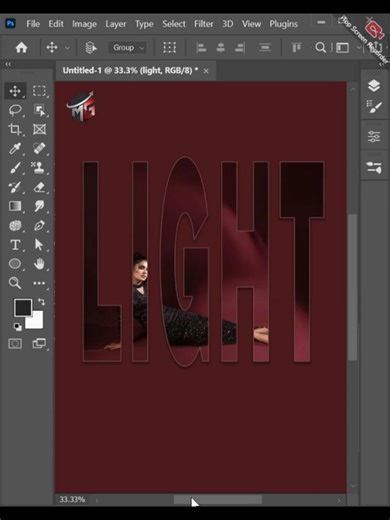Open the Group auto-select dropdown
This screenshot has width=390, height=520.
(127, 48)
